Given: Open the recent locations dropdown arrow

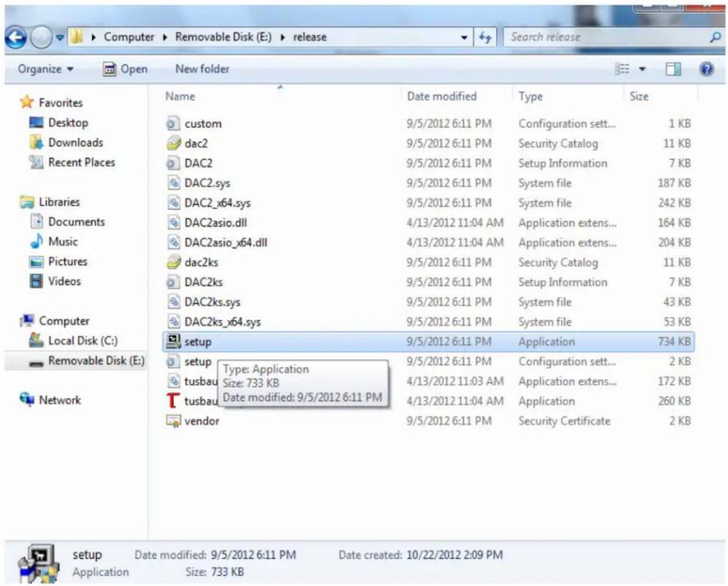Looking at the screenshot, I should coord(60,38).
